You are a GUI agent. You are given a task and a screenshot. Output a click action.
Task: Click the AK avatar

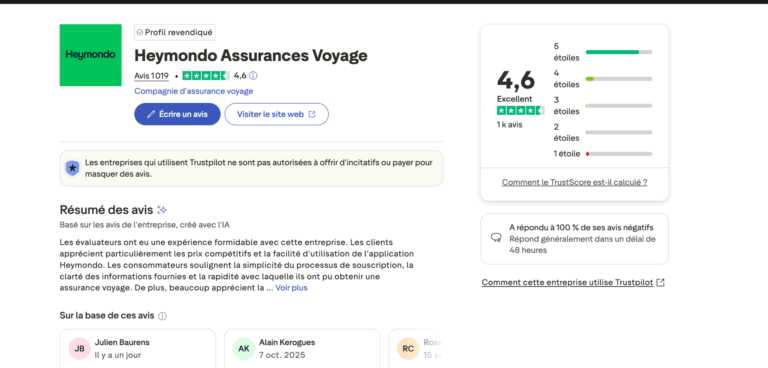(244, 348)
